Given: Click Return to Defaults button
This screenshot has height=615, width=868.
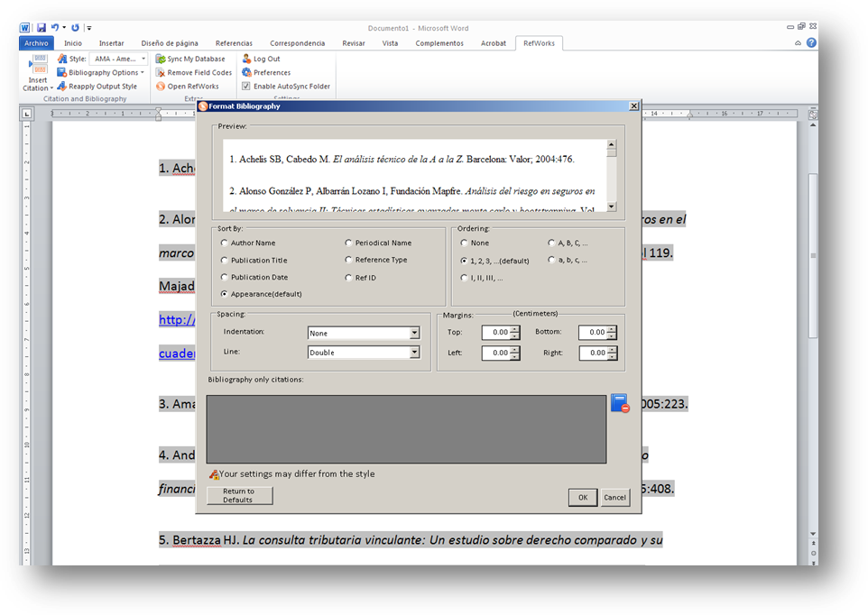Looking at the screenshot, I should pyautogui.click(x=239, y=496).
